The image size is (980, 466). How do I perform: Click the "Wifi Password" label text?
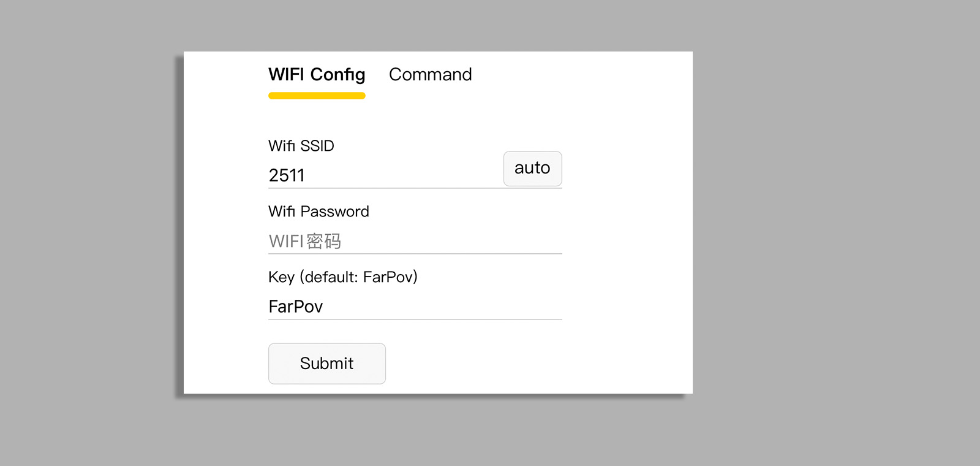point(318,212)
